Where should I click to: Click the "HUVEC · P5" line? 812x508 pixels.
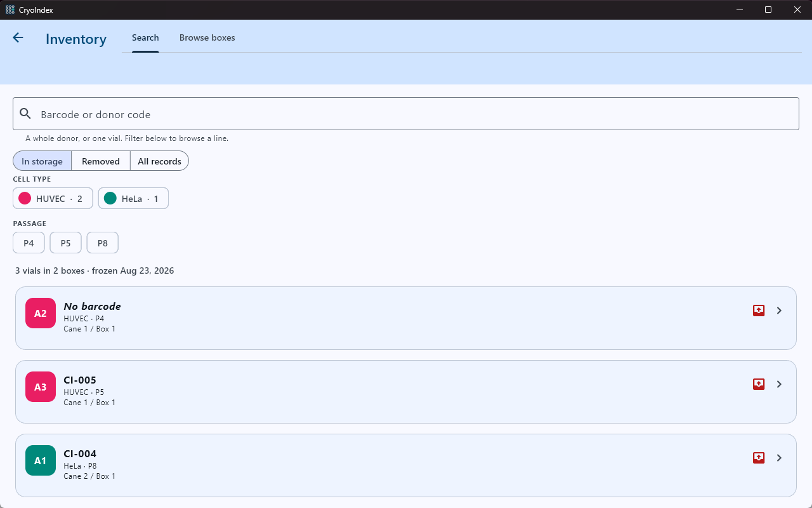[84, 392]
